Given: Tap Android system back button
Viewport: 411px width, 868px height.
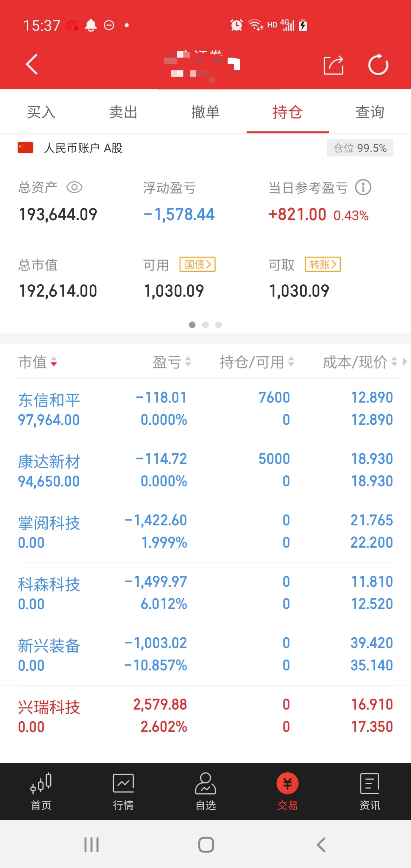Looking at the screenshot, I should [x=321, y=844].
